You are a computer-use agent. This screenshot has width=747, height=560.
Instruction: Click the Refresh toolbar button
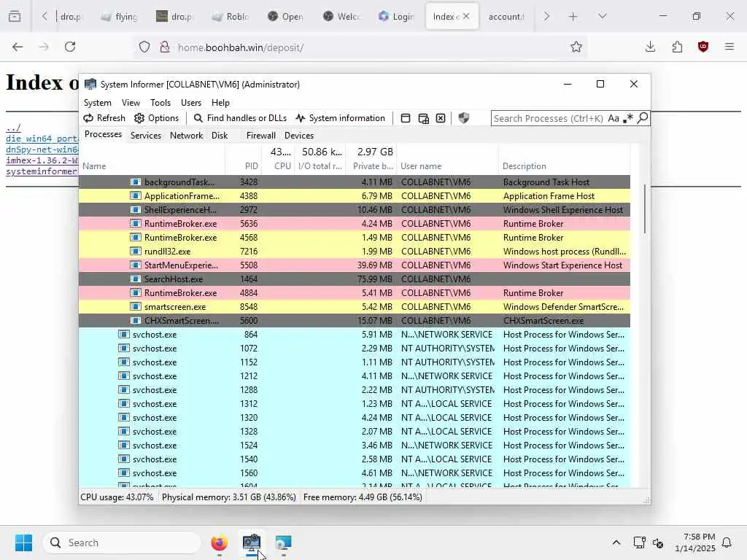[104, 118]
